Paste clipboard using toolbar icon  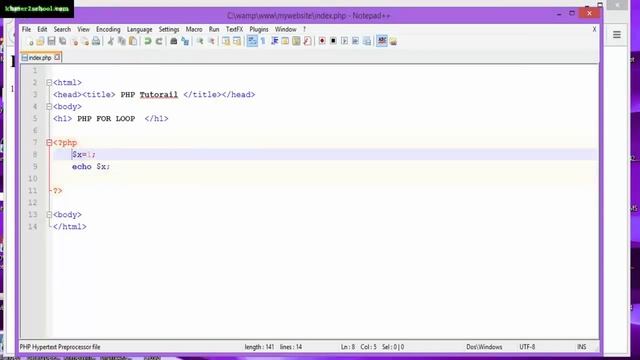click(133, 41)
